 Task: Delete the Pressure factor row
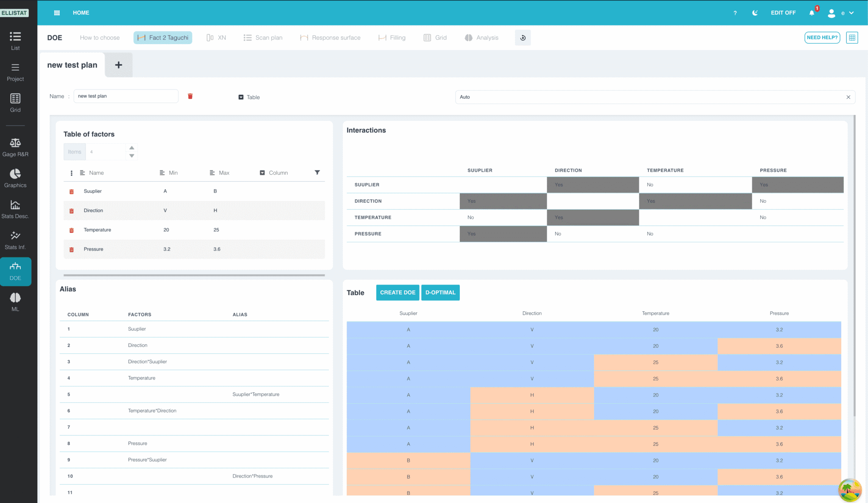pyautogui.click(x=72, y=250)
